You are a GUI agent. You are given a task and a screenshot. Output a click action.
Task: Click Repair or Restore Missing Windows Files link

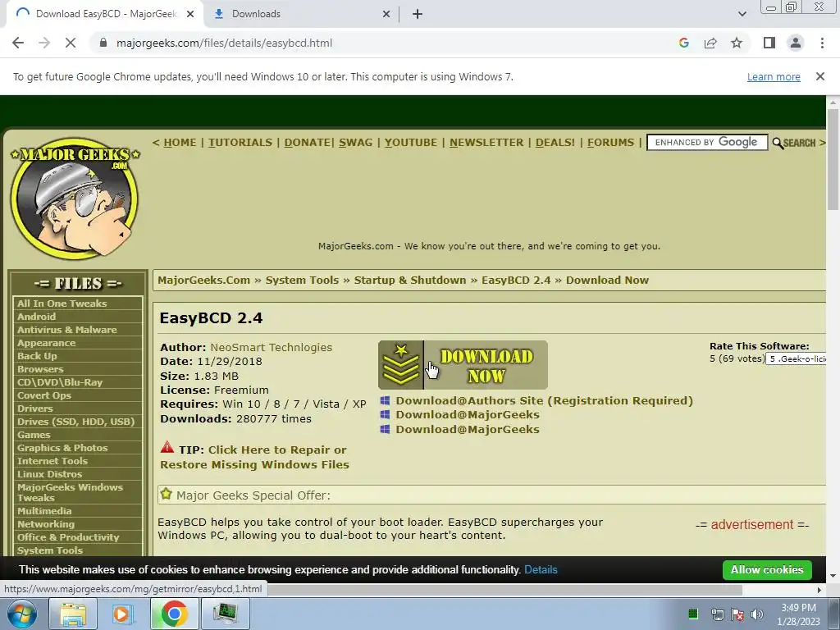point(254,457)
